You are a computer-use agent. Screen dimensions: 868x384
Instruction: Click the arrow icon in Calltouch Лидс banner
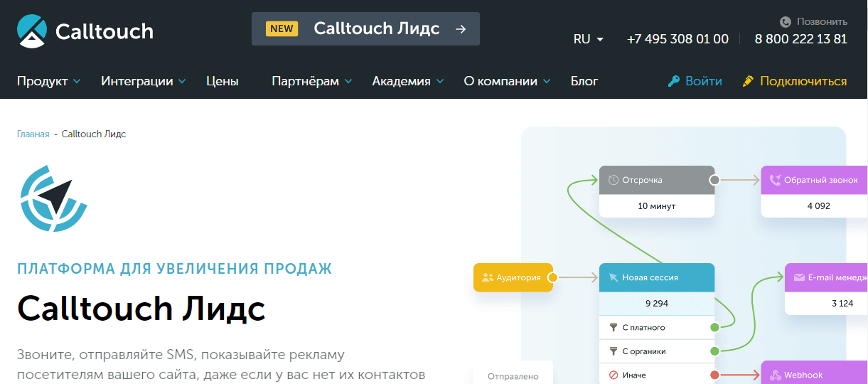tap(461, 29)
